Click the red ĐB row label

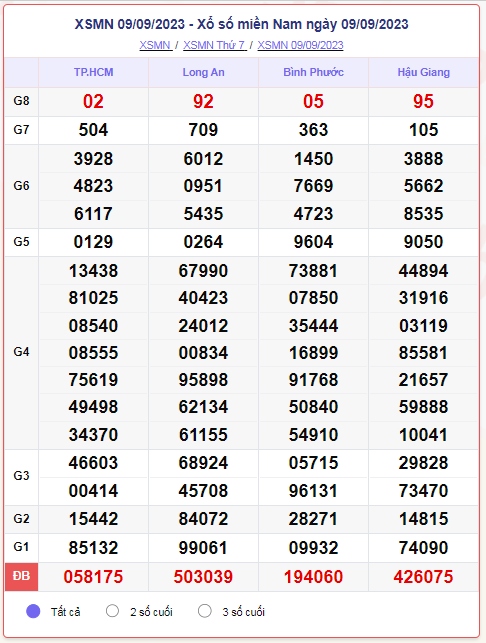[21, 576]
